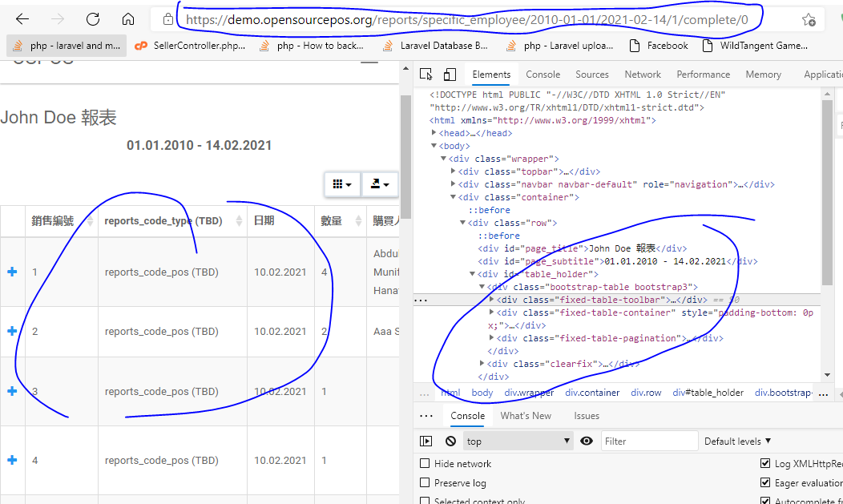Click the grid columns icon above the table

[342, 184]
